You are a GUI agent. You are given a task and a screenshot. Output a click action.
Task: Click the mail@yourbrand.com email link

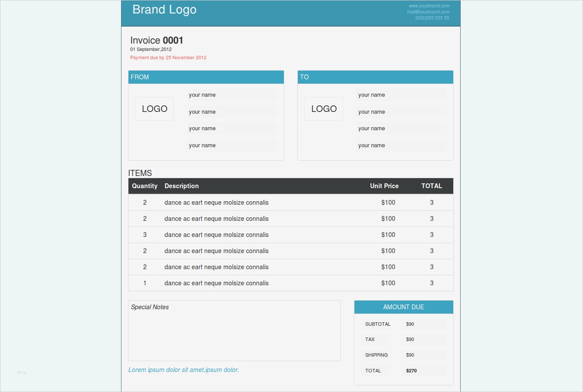tap(428, 12)
